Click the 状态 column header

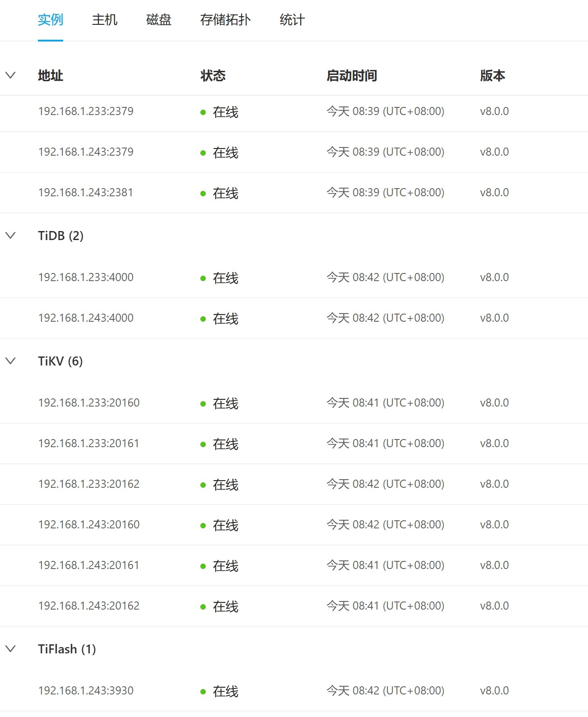(213, 75)
